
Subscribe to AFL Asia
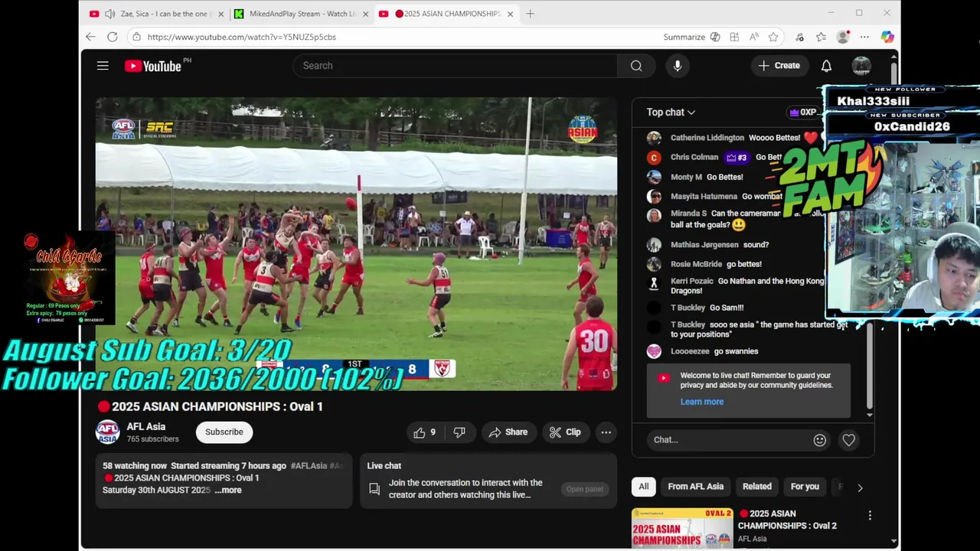coord(224,432)
